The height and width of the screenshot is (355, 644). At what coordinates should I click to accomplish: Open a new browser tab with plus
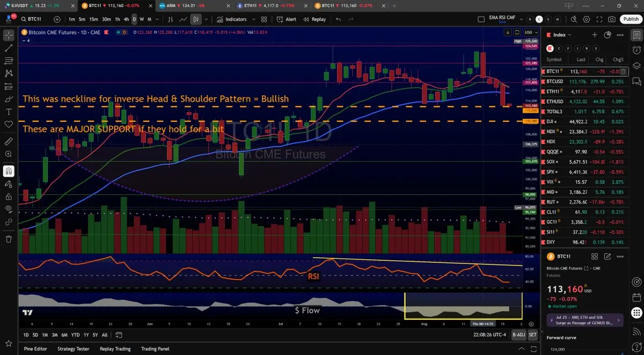tap(394, 5)
